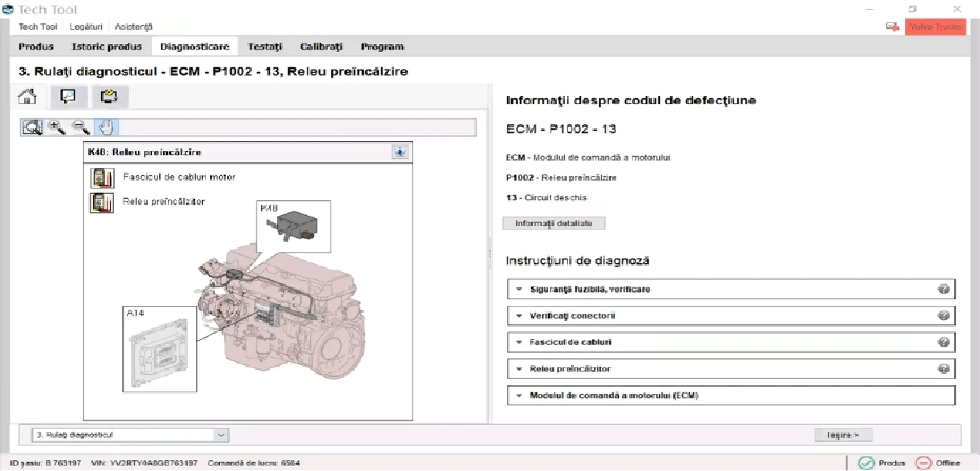Click the zoom in magnifier
Screen dimensions: 980x471
pyautogui.click(x=56, y=128)
